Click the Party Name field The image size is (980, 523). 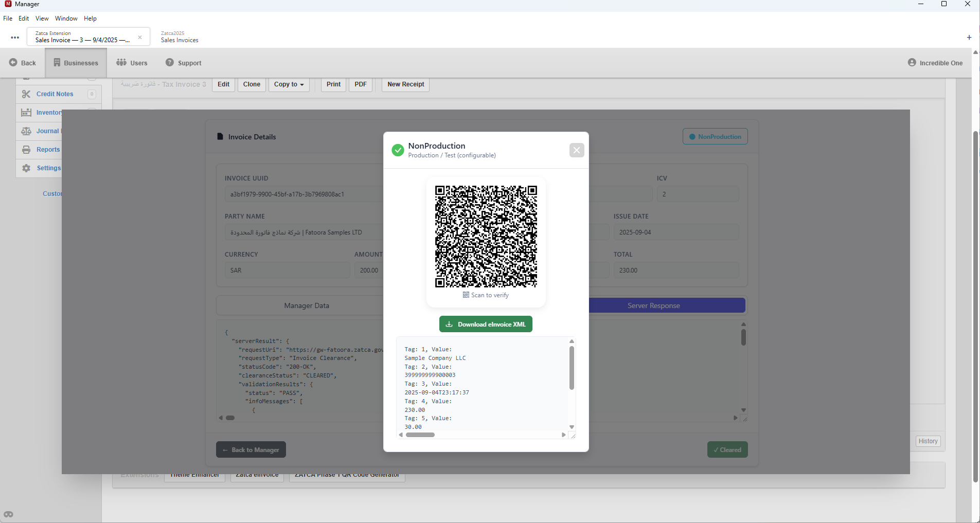tap(304, 232)
